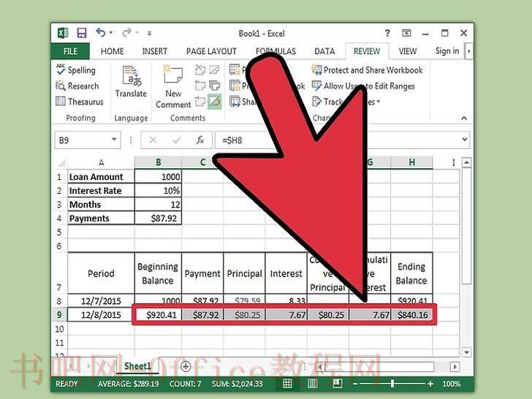Click horizontal scrollbar right arrow
The image size is (532, 399).
(455, 366)
